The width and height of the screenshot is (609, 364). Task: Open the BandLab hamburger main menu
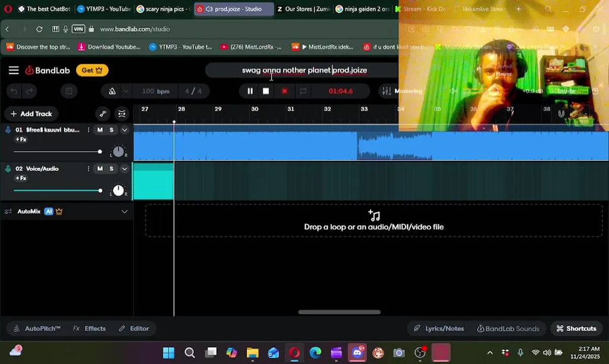pyautogui.click(x=14, y=70)
